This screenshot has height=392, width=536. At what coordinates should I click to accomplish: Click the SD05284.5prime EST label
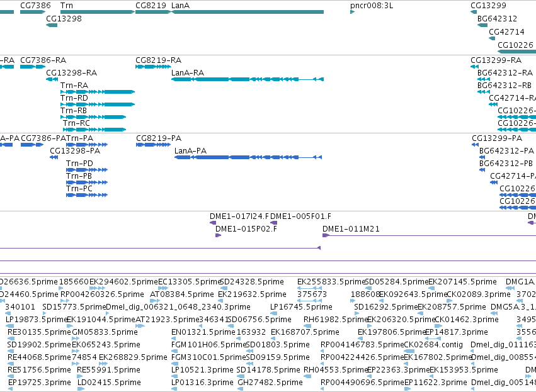point(397,282)
